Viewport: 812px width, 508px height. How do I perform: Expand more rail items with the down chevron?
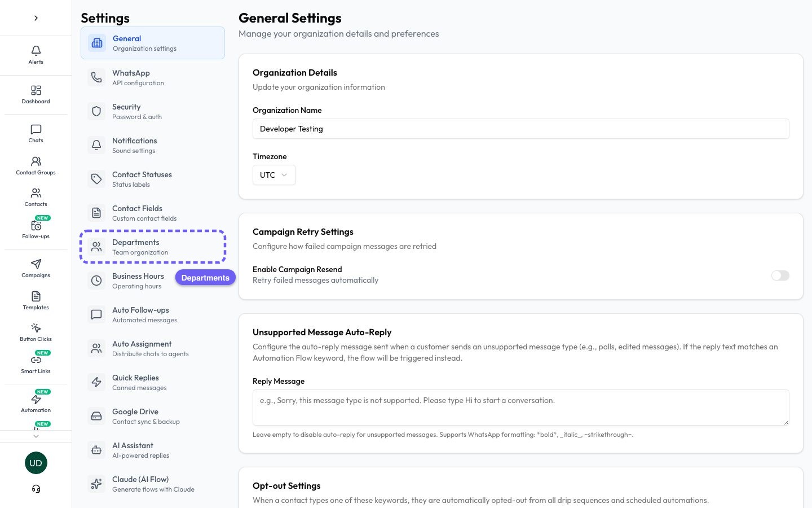pos(36,436)
